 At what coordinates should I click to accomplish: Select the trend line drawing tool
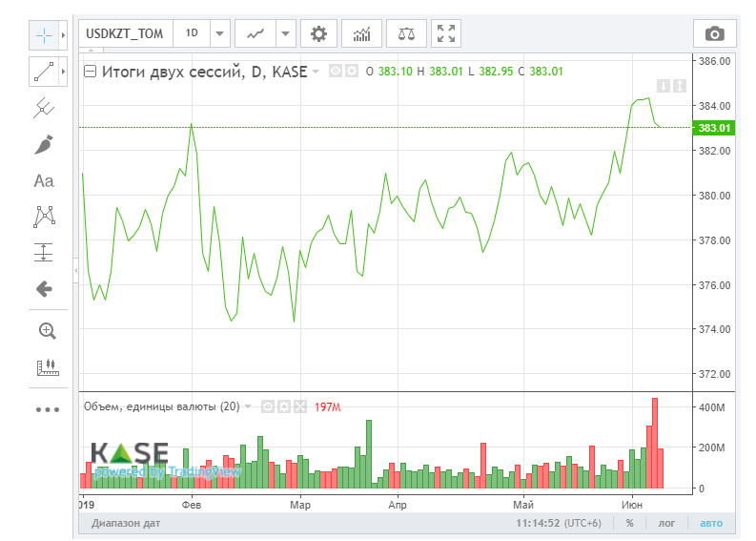pyautogui.click(x=44, y=71)
